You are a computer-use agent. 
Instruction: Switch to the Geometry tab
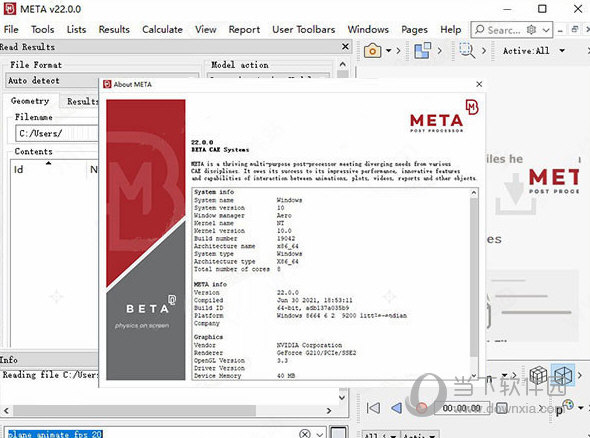click(x=30, y=101)
